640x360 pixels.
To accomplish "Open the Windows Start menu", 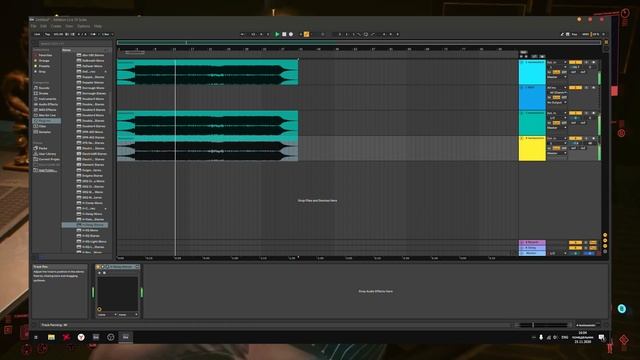I will 36,337.
